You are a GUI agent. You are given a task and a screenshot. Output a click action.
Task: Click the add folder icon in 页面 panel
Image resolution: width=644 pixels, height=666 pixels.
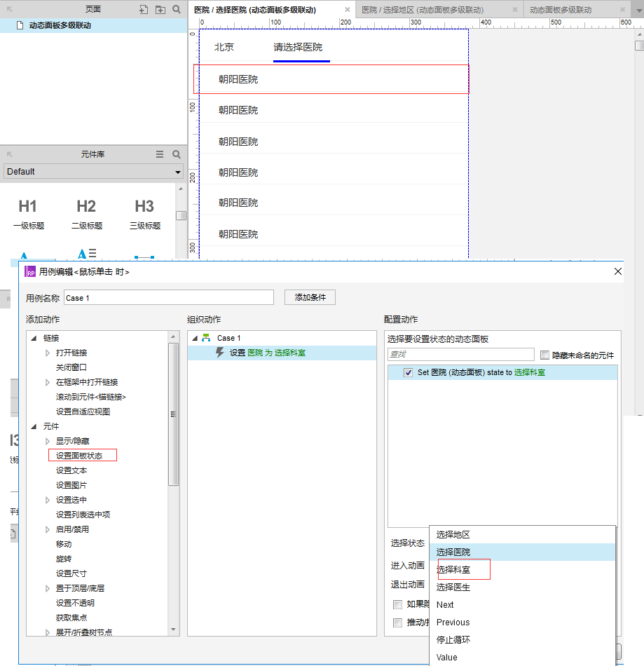point(160,9)
